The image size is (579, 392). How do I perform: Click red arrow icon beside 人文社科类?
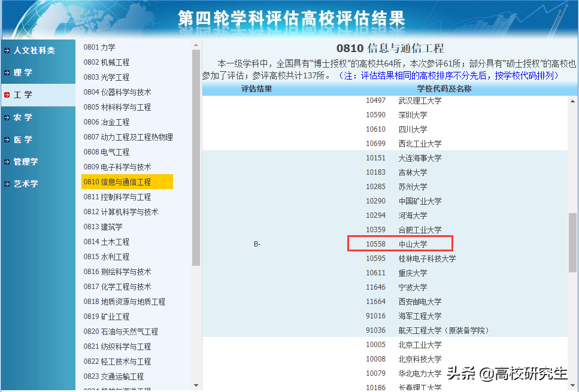click(6, 51)
